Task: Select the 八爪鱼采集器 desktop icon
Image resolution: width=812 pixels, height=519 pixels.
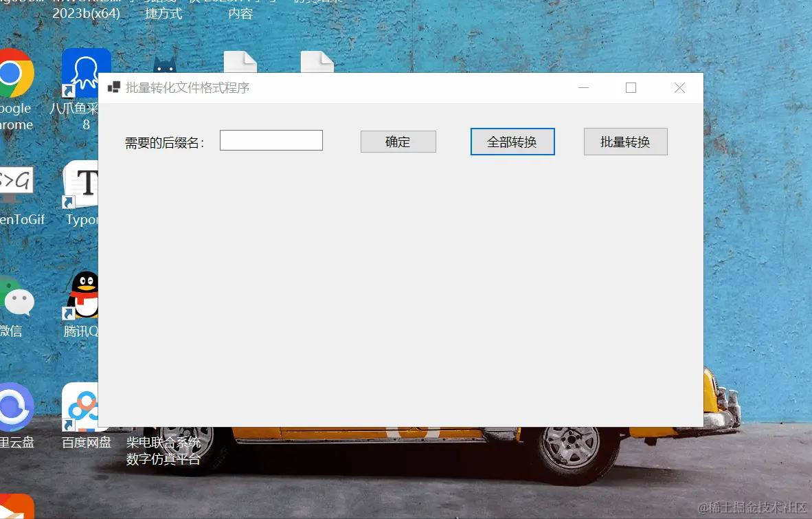Action: pyautogui.click(x=86, y=72)
